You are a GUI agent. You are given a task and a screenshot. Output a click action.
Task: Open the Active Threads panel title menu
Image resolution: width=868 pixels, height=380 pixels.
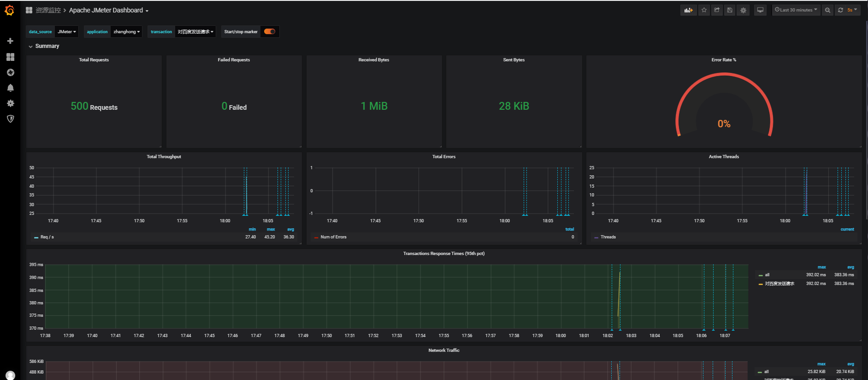coord(724,157)
